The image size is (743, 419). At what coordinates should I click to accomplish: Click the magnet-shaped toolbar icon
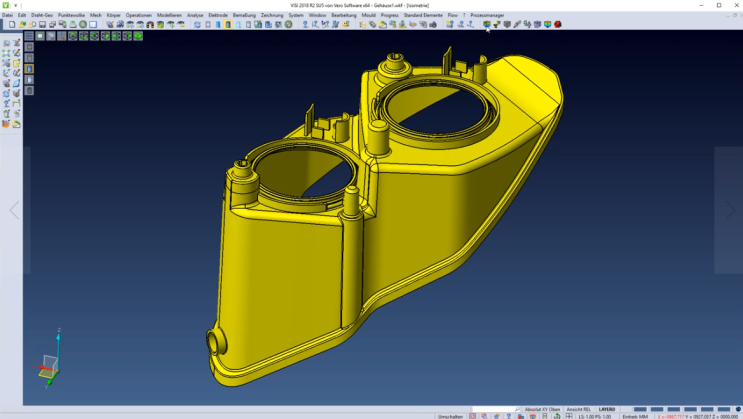coord(150,24)
